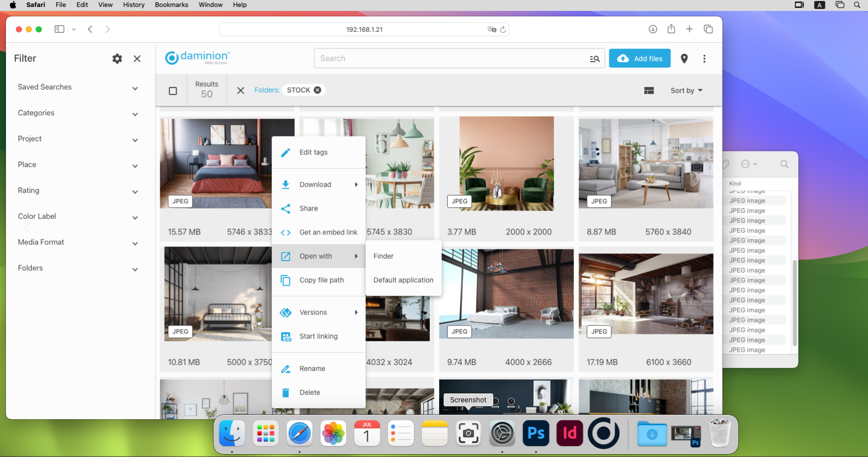The image size is (868, 457).
Task: Remove the STOCK folder filter chip
Action: click(x=318, y=90)
